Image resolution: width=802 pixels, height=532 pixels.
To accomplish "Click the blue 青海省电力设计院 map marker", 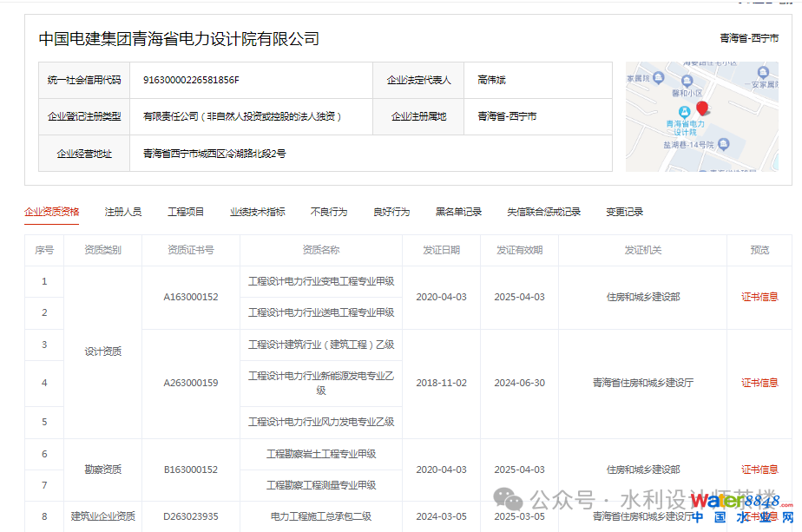I will [x=685, y=111].
